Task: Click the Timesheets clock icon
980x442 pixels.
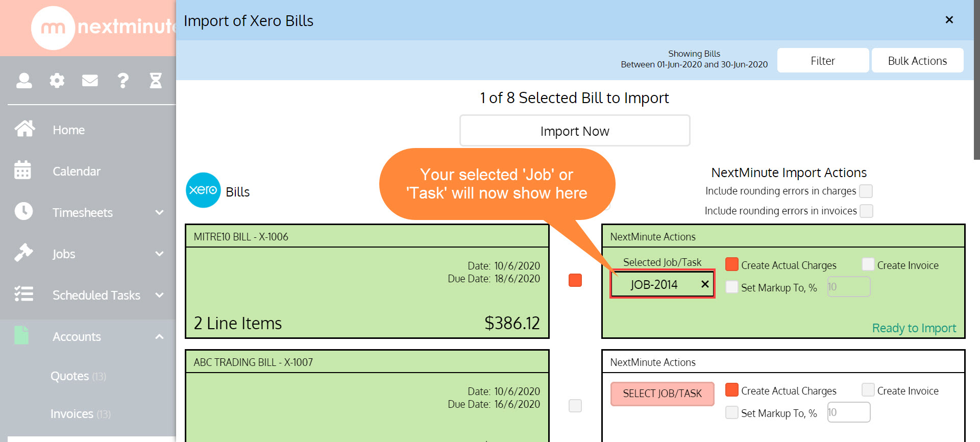Action: [23, 211]
